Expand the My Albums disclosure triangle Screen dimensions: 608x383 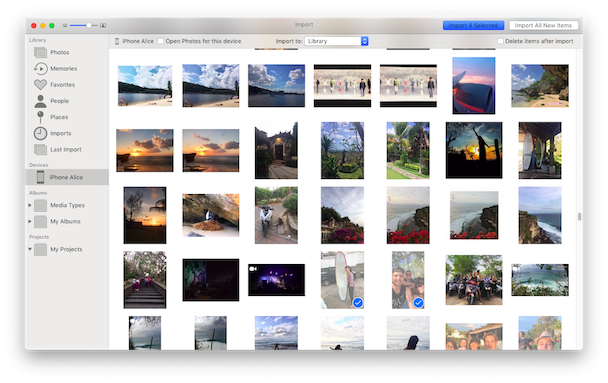tap(30, 221)
